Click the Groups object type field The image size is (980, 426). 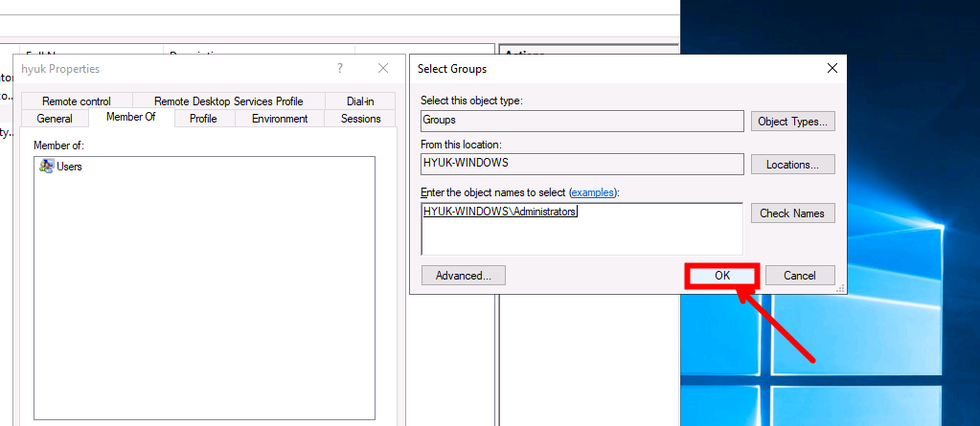pos(582,121)
